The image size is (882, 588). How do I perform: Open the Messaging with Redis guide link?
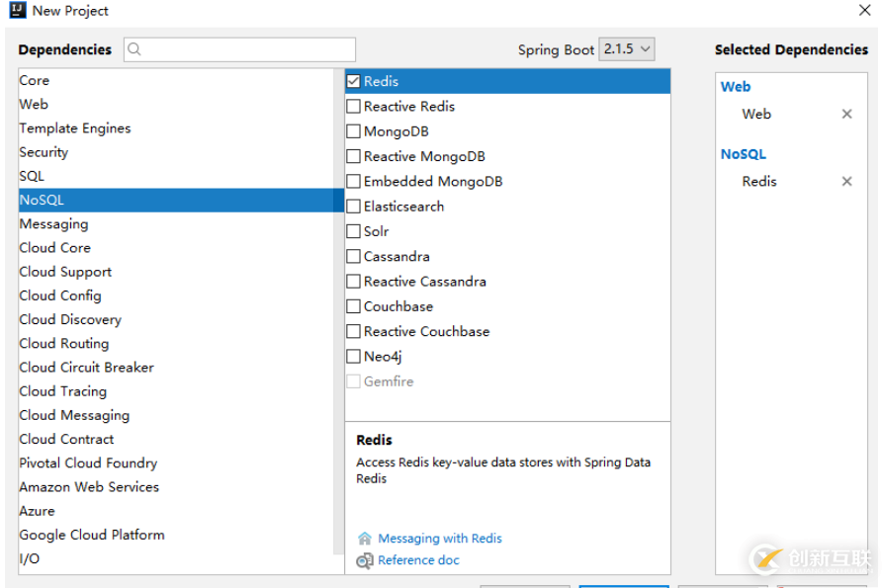pos(440,539)
